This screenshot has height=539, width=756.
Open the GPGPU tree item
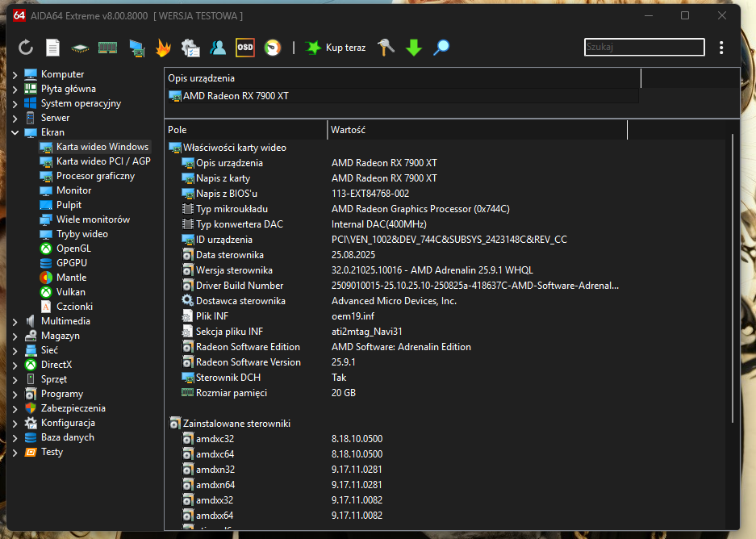pyautogui.click(x=63, y=263)
